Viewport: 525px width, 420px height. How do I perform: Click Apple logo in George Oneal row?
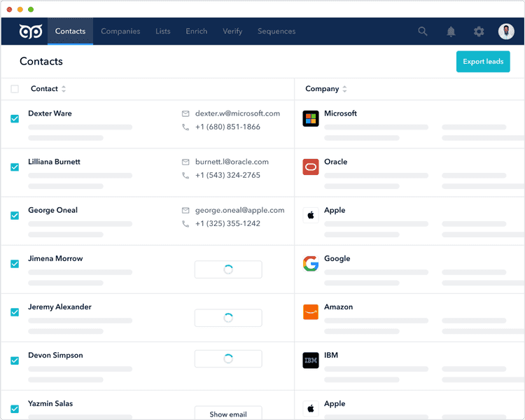coord(311,215)
